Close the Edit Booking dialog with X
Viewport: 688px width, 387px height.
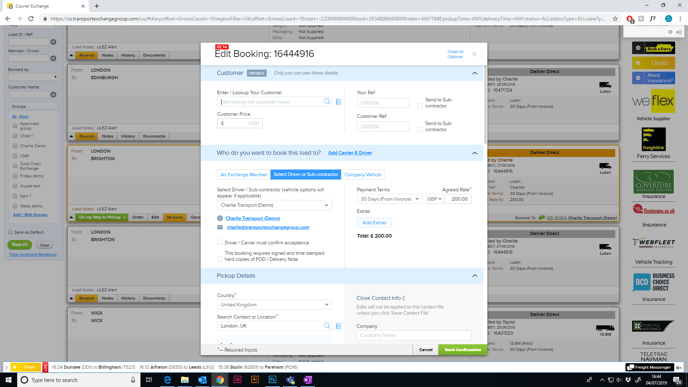pyautogui.click(x=474, y=54)
